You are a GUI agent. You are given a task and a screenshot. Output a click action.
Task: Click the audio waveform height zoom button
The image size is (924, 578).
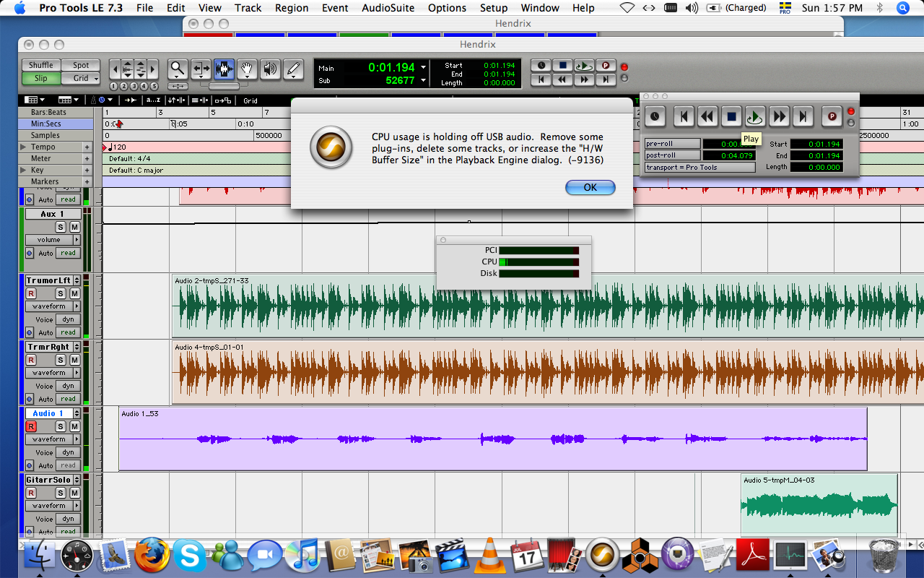pyautogui.click(x=128, y=69)
